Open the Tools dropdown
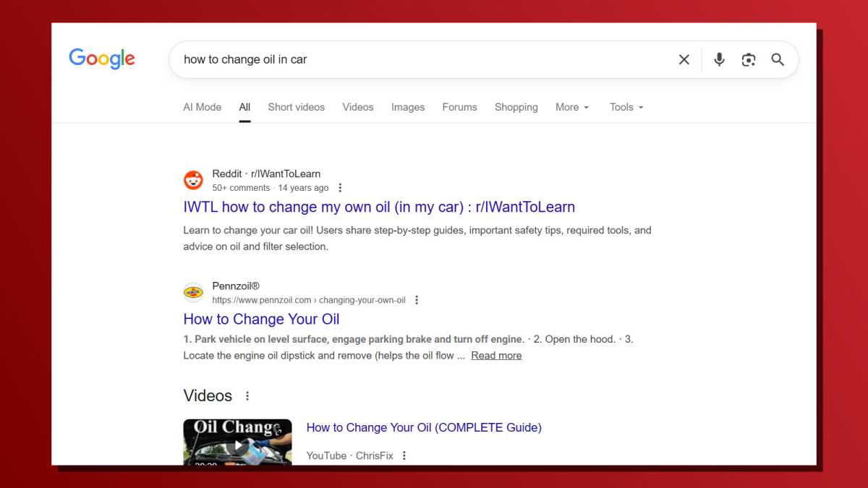 [626, 107]
